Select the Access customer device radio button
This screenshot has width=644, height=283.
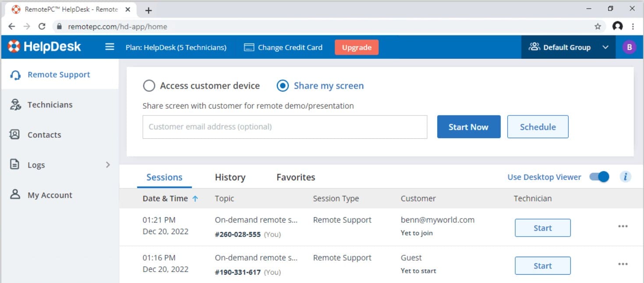(149, 86)
